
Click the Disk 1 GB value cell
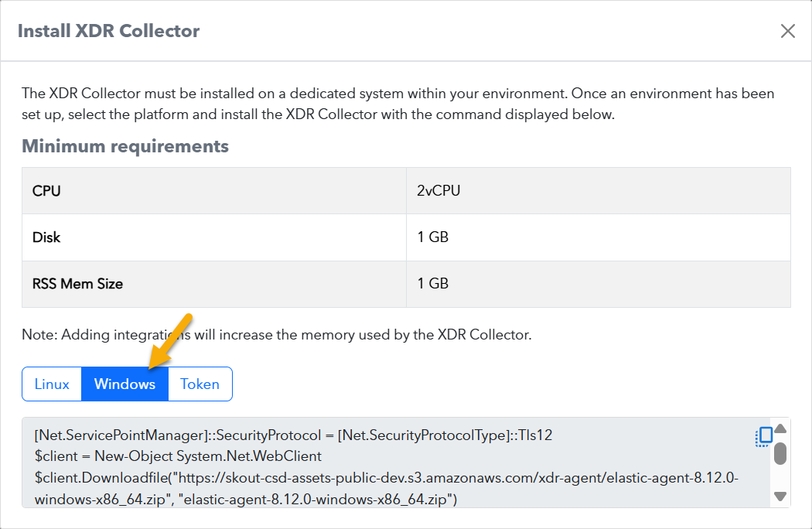coord(433,237)
